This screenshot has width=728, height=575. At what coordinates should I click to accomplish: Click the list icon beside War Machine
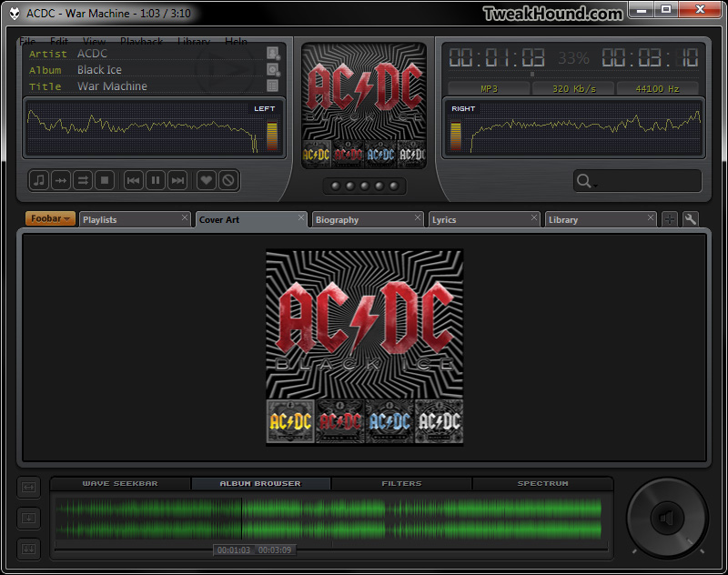pos(272,86)
